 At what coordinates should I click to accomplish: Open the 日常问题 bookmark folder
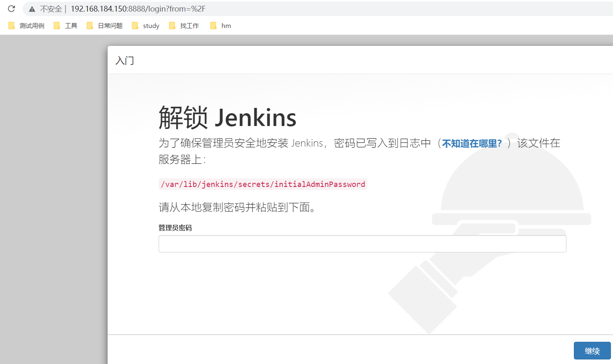click(105, 26)
